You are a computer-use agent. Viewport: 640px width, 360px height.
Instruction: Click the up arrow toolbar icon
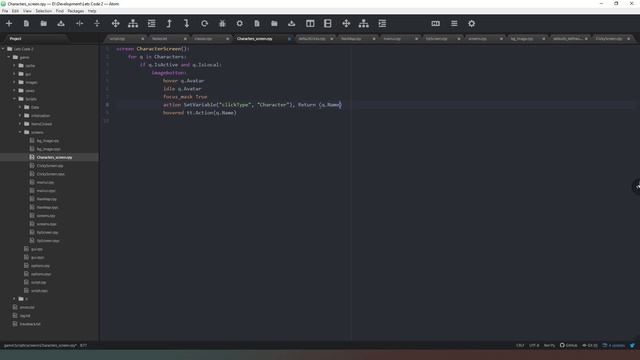(x=169, y=24)
